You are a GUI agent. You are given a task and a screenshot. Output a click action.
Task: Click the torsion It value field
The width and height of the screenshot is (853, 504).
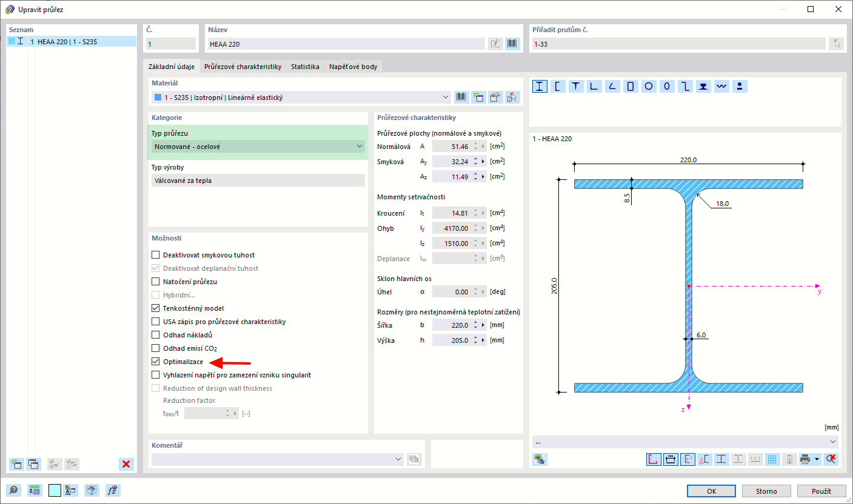452,213
